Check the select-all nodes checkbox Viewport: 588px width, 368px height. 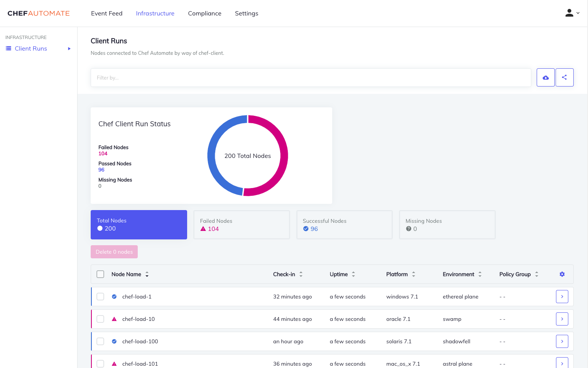click(100, 274)
